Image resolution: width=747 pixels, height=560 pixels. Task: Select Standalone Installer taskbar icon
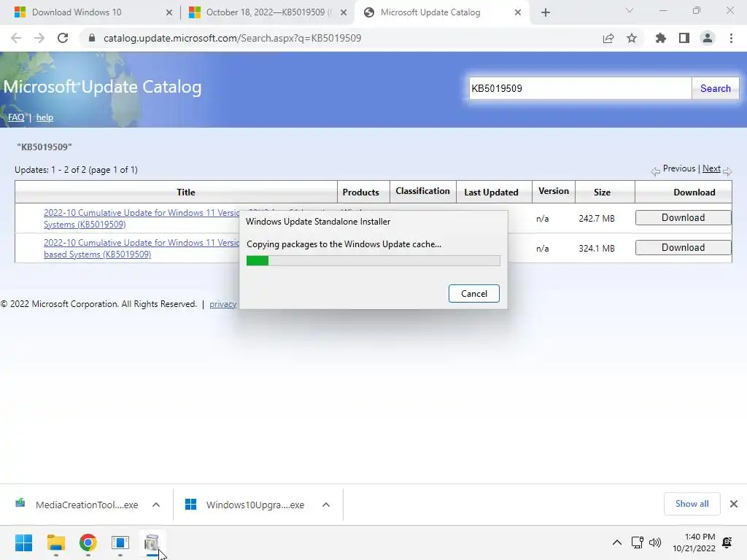(x=152, y=542)
